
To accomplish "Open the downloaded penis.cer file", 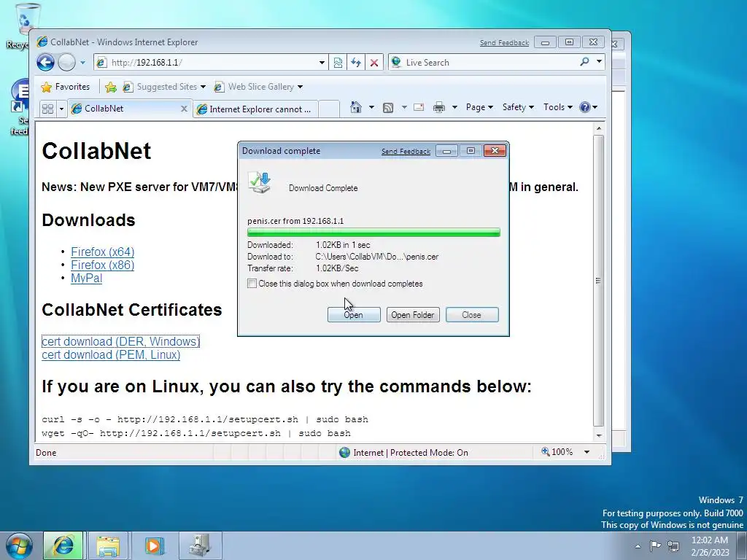I will coord(354,315).
